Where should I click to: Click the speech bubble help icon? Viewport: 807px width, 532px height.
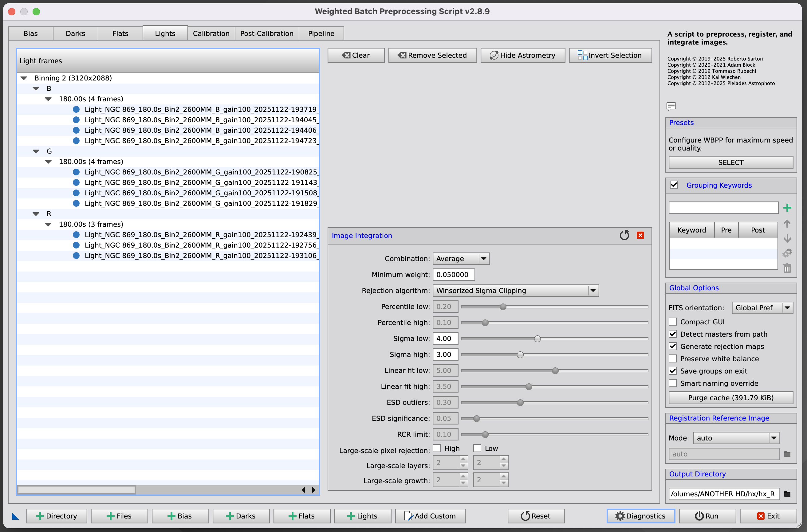coord(671,106)
